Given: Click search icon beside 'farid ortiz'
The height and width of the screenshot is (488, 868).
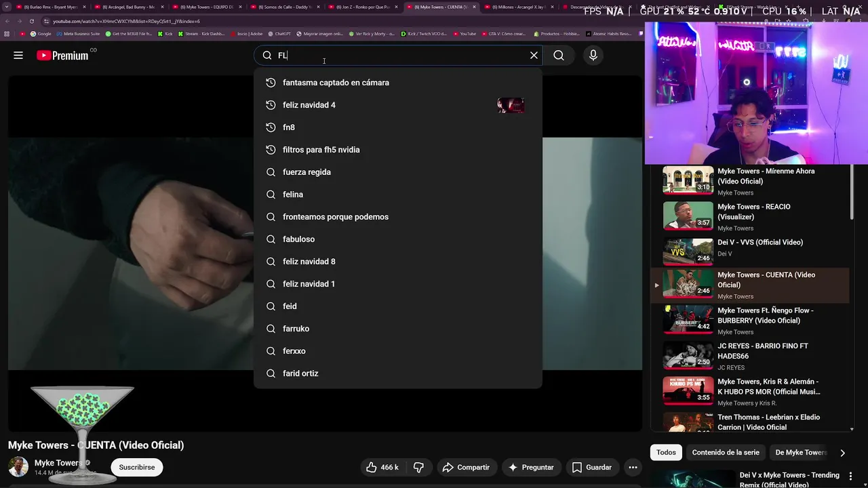Looking at the screenshot, I should click(x=271, y=373).
